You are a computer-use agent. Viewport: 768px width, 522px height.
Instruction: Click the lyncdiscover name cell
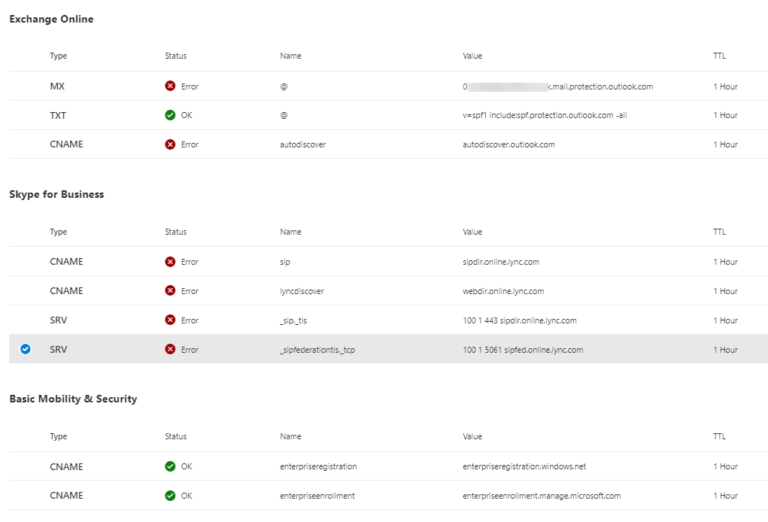302,291
